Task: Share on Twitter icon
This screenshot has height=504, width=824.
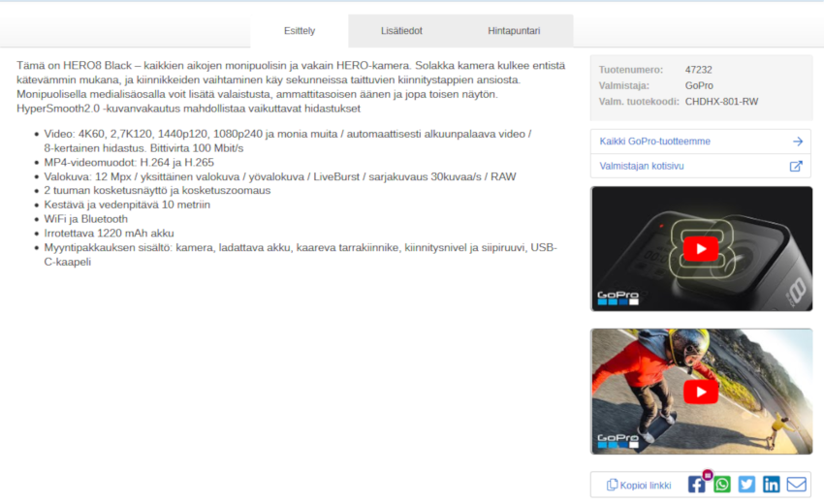Action: point(746,484)
